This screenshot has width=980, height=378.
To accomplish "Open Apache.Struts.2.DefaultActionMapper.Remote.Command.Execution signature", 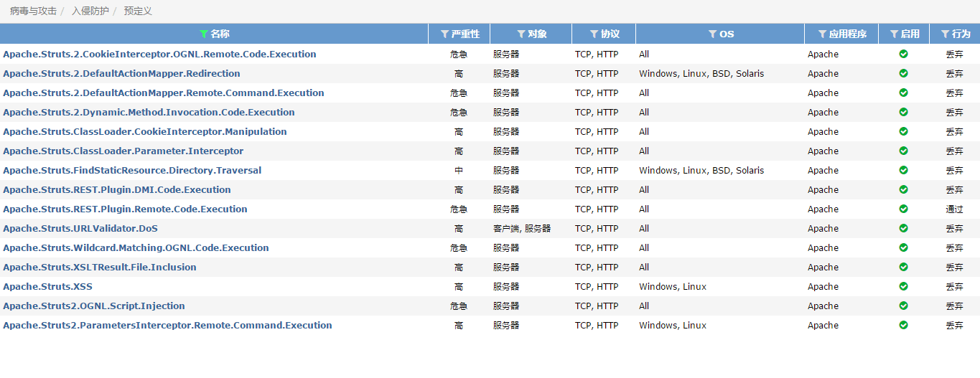I will click(164, 93).
